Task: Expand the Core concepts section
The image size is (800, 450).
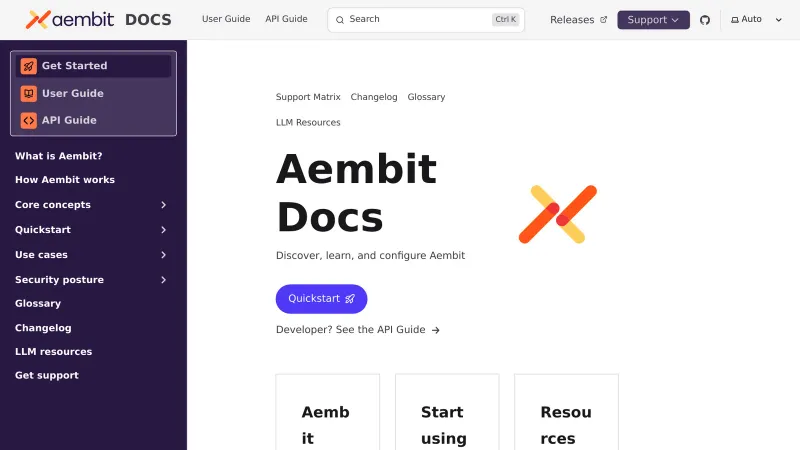Action: 163,205
